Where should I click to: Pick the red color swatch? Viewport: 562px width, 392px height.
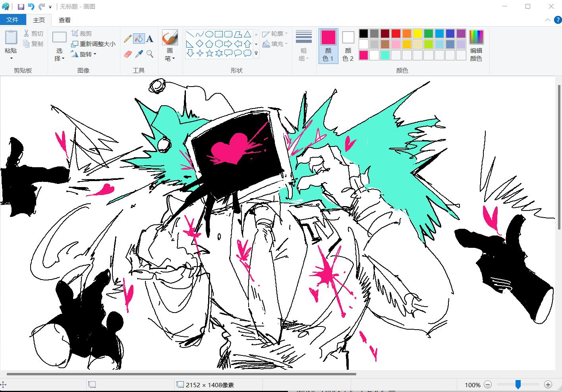pyautogui.click(x=396, y=33)
